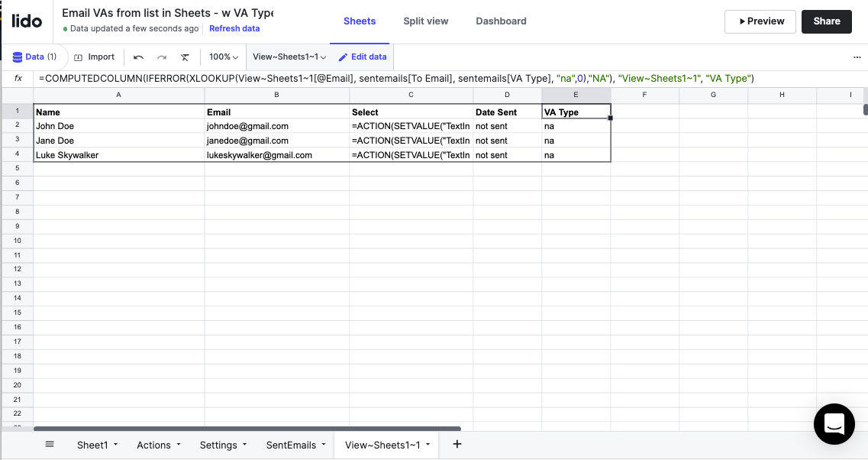Open the all sheets list icon
This screenshot has height=460, width=868.
pos(50,444)
